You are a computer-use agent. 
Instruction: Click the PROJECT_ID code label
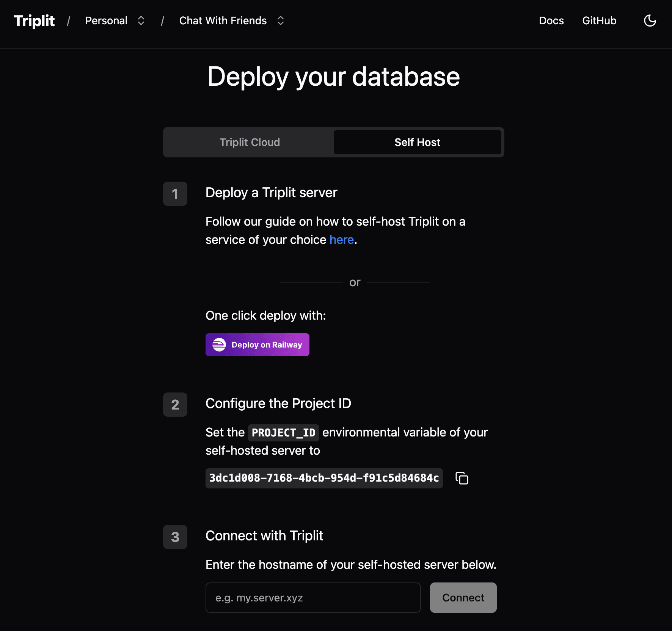(x=284, y=433)
